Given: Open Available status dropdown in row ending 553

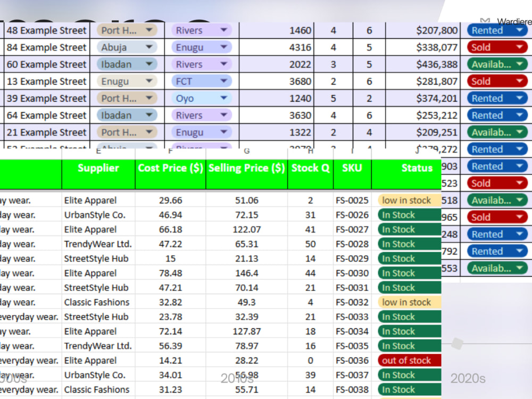Looking at the screenshot, I should pyautogui.click(x=497, y=268).
